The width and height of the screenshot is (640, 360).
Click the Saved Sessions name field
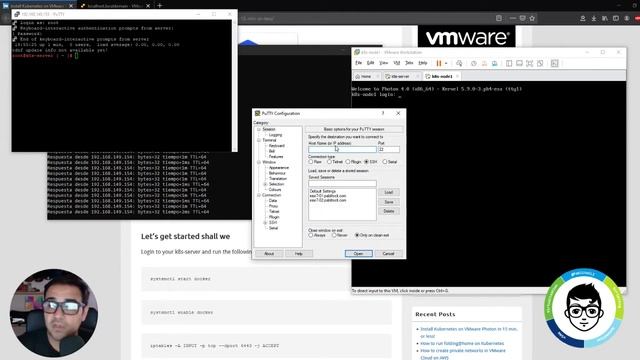[342, 184]
